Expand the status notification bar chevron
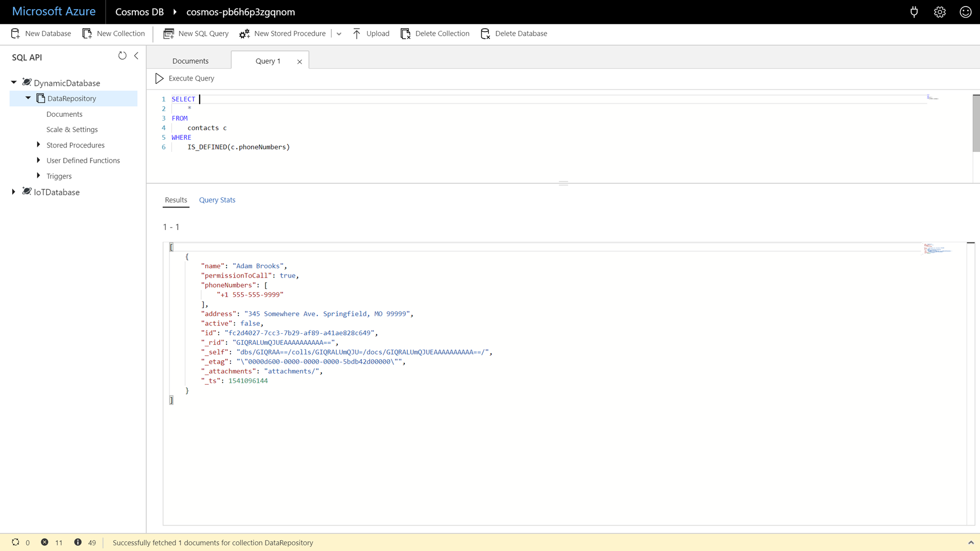Screen dimensions: 980x551 pyautogui.click(x=970, y=542)
